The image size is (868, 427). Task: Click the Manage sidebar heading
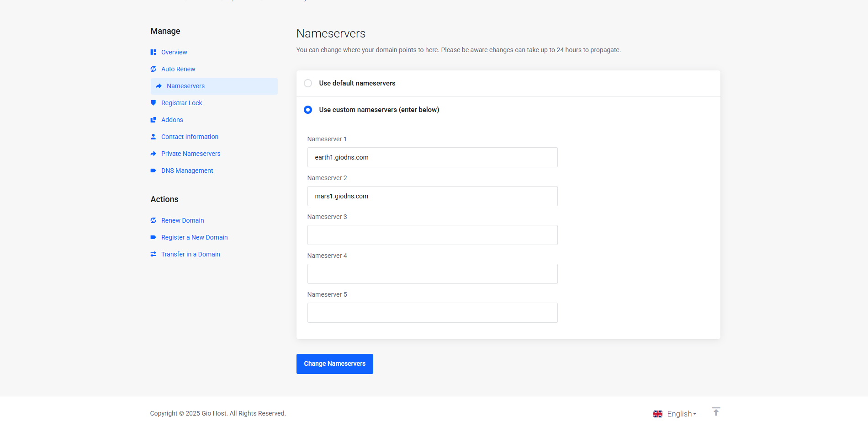point(165,31)
